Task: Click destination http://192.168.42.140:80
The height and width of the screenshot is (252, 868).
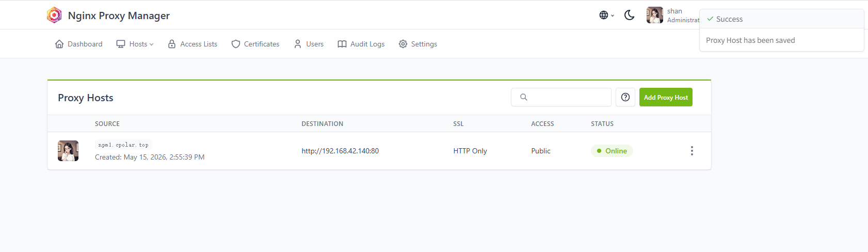Action: click(340, 151)
